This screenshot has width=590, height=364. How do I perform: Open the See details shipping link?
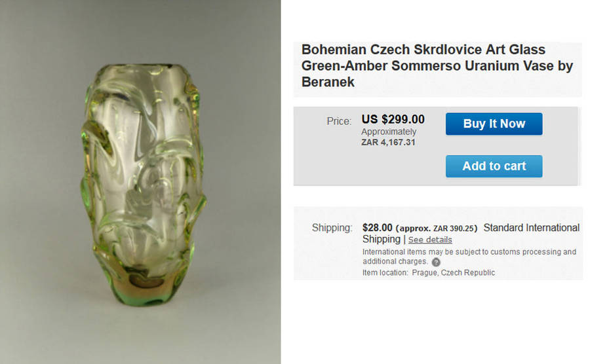(430, 240)
